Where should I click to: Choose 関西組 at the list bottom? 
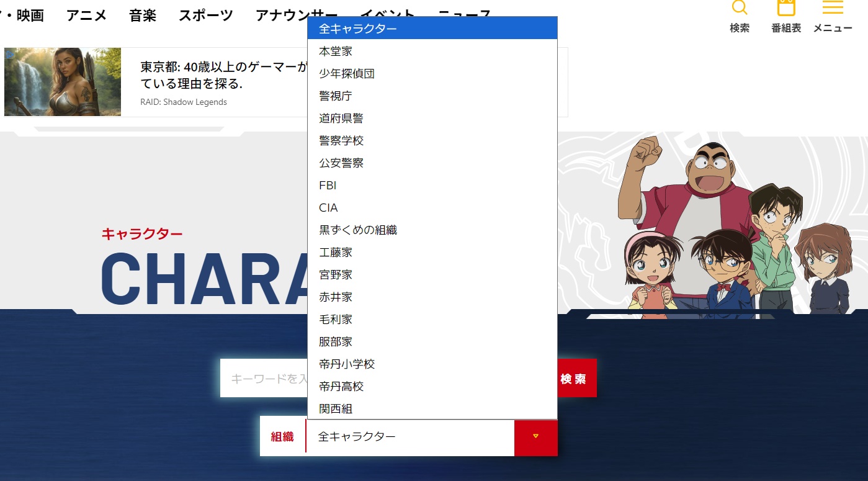336,409
